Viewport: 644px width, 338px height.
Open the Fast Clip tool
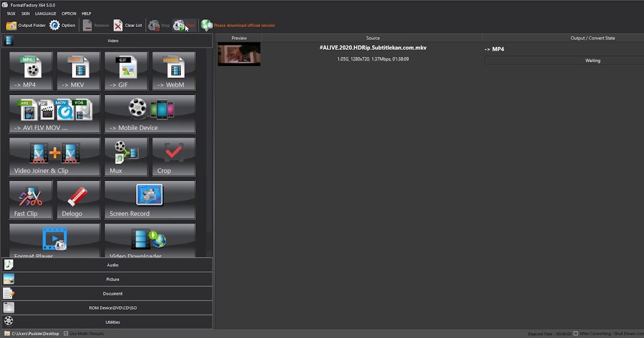coord(31,200)
